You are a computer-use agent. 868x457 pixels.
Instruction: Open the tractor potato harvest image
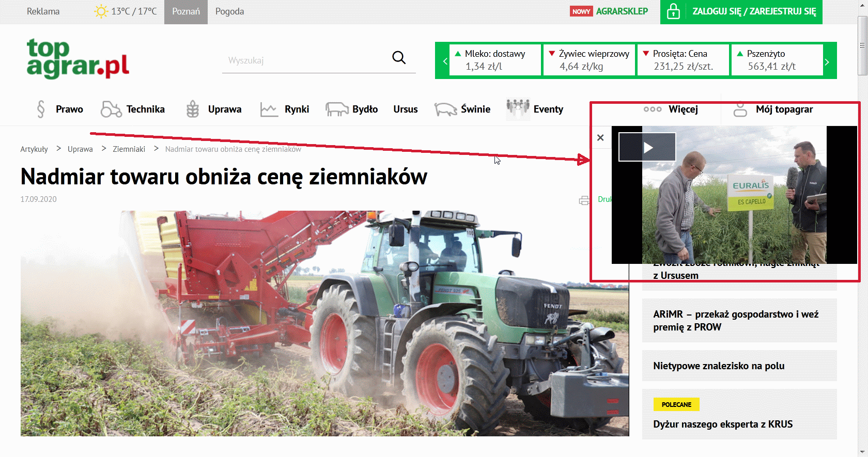tap(325, 323)
